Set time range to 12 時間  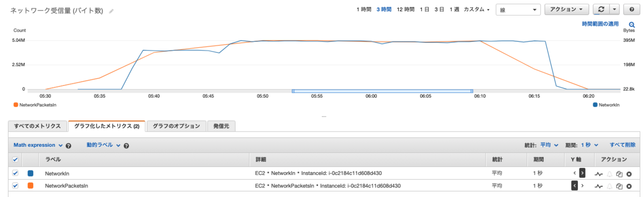[x=406, y=10]
